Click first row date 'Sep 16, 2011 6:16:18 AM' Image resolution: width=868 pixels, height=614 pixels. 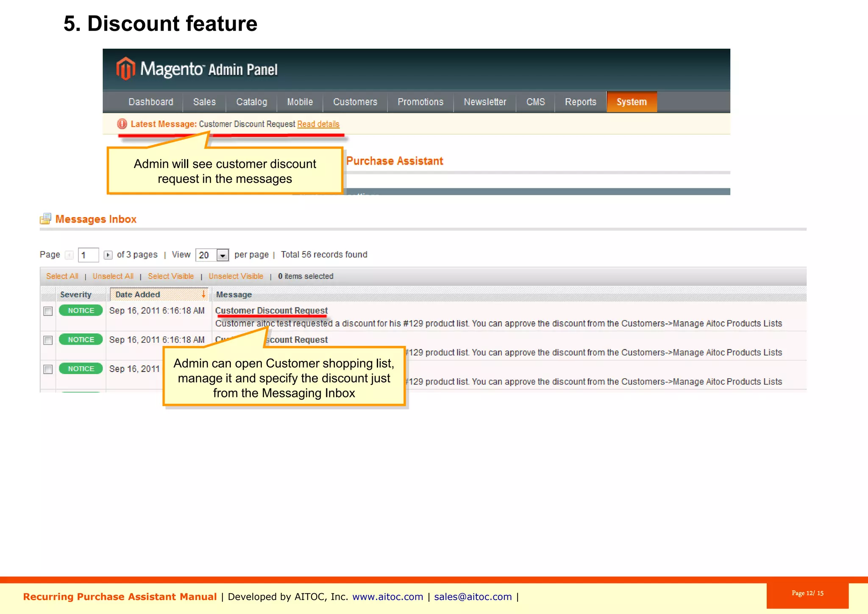[157, 310]
